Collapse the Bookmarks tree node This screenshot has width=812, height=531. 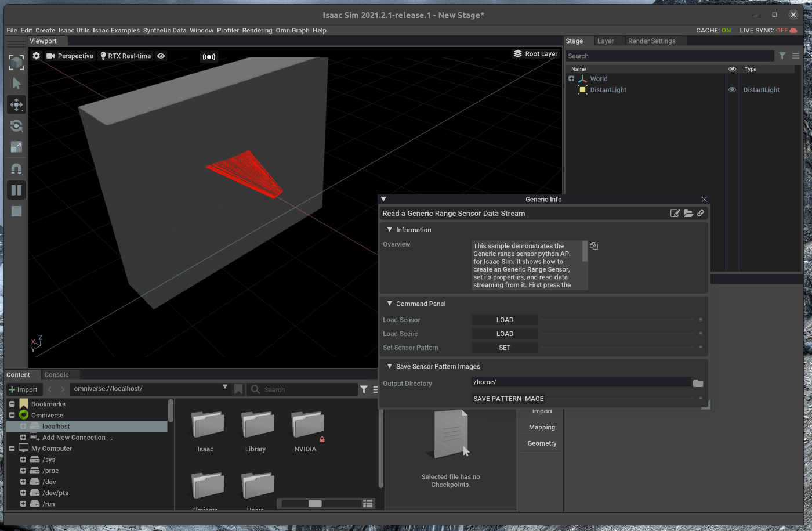[x=12, y=404]
